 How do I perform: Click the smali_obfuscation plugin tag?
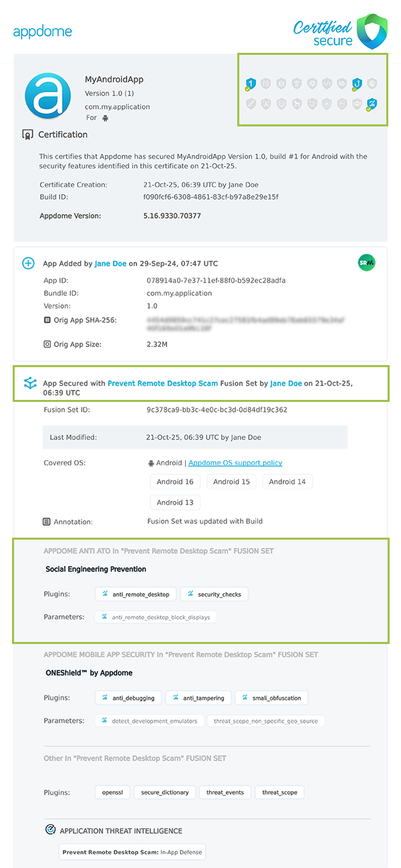click(271, 697)
